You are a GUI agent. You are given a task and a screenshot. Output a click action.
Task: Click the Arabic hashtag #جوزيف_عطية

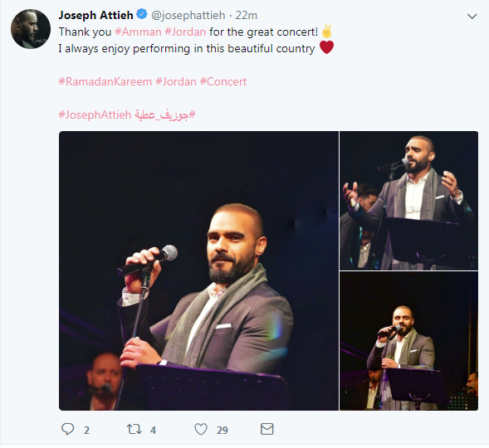pyautogui.click(x=165, y=114)
